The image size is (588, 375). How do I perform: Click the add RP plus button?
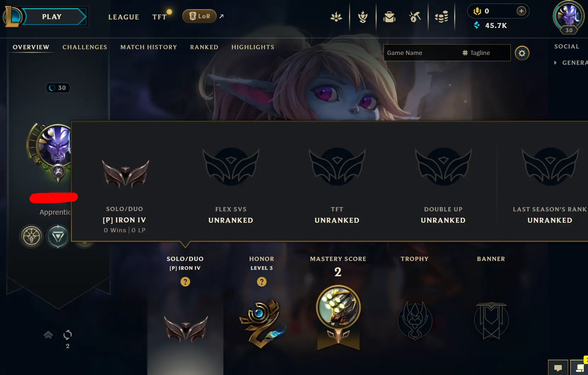tap(521, 11)
